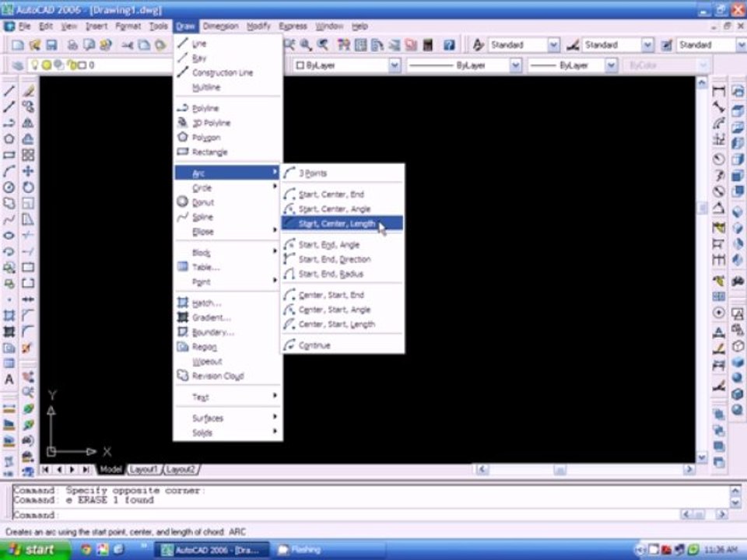The height and width of the screenshot is (560, 747).
Task: Click the last layout tab navigation arrow
Action: click(x=86, y=470)
